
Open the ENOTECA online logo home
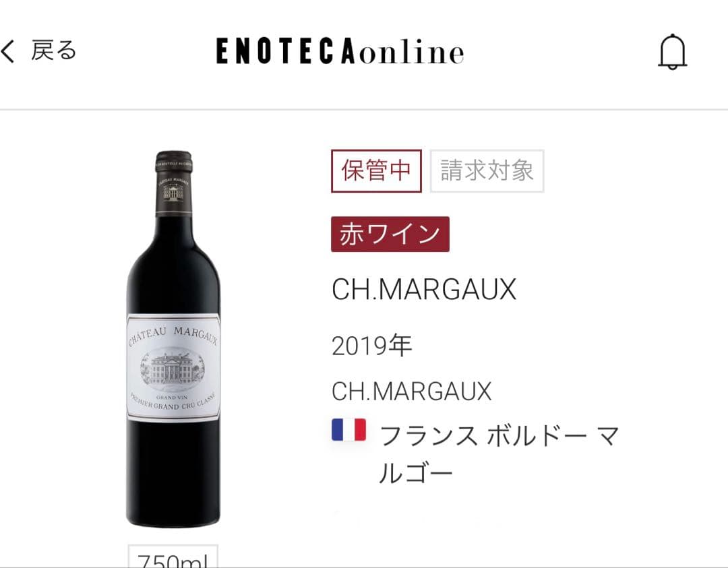(x=340, y=51)
